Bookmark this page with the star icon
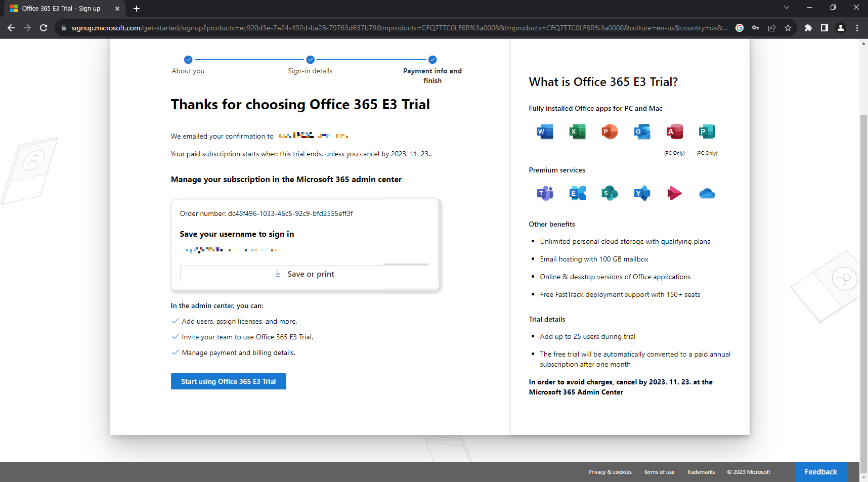868x482 pixels. click(x=788, y=28)
